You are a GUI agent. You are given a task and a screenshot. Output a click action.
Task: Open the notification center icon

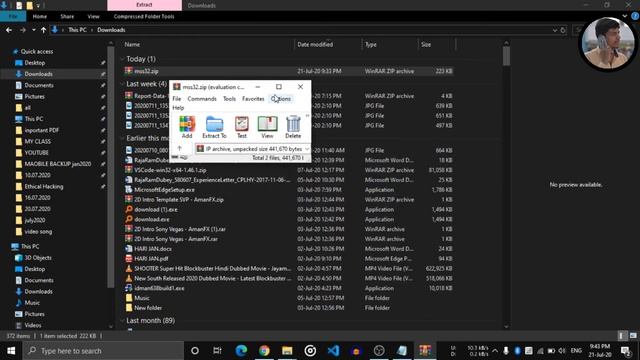point(625,351)
